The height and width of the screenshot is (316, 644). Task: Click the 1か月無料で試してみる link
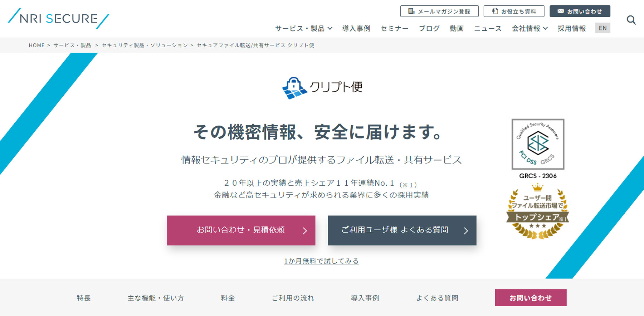coord(321,261)
